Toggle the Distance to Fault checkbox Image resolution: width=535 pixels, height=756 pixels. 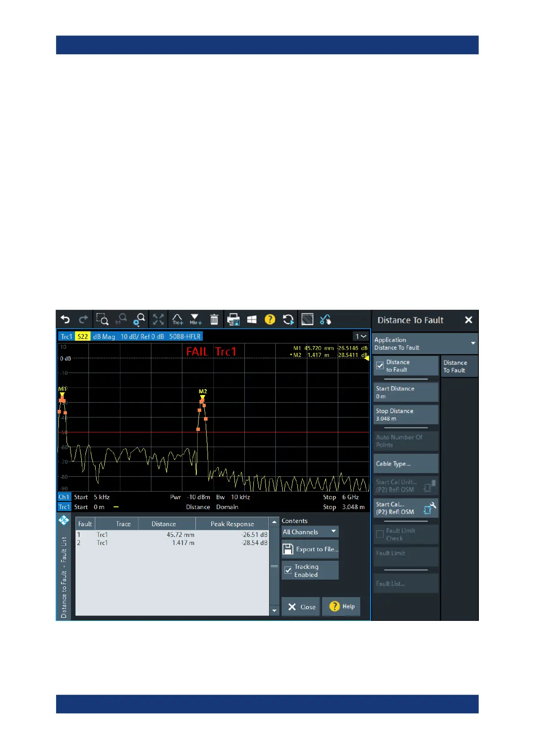(x=380, y=365)
